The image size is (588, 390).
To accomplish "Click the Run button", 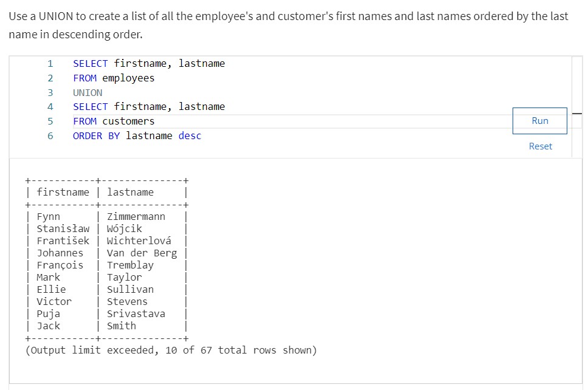I will [539, 120].
